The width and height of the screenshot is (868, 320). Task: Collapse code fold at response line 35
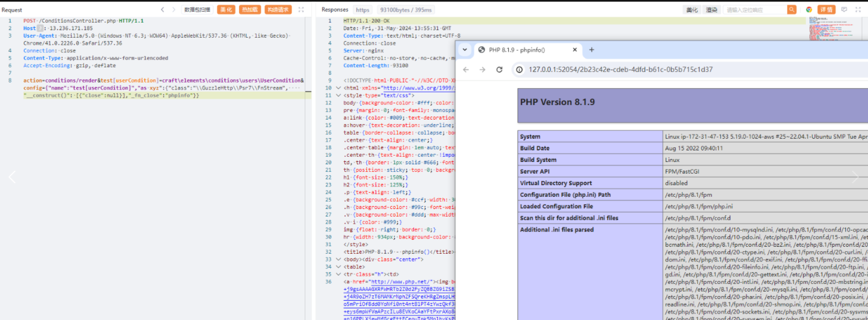point(338,274)
